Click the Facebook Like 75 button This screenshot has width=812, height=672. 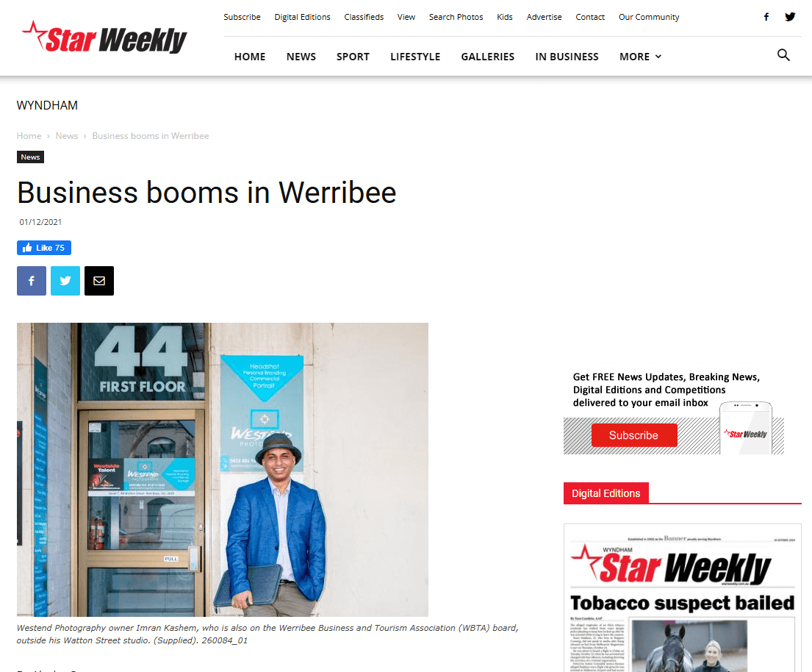click(44, 248)
